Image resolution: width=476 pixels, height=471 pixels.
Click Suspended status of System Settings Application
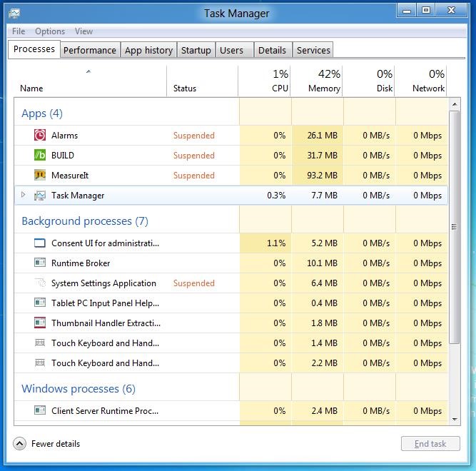click(x=194, y=283)
